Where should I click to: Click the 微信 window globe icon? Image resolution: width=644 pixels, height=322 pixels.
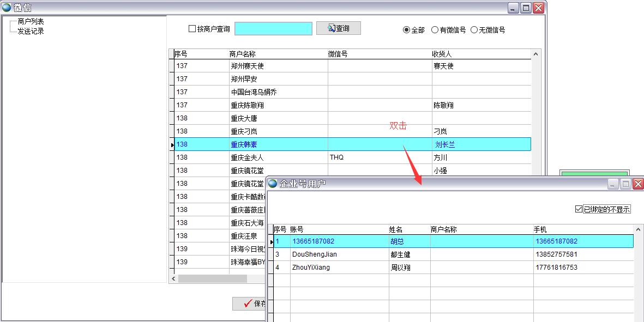[7, 7]
